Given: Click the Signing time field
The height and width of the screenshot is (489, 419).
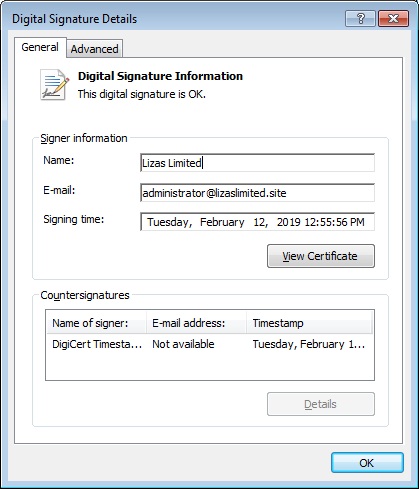Looking at the screenshot, I should pyautogui.click(x=257, y=222).
